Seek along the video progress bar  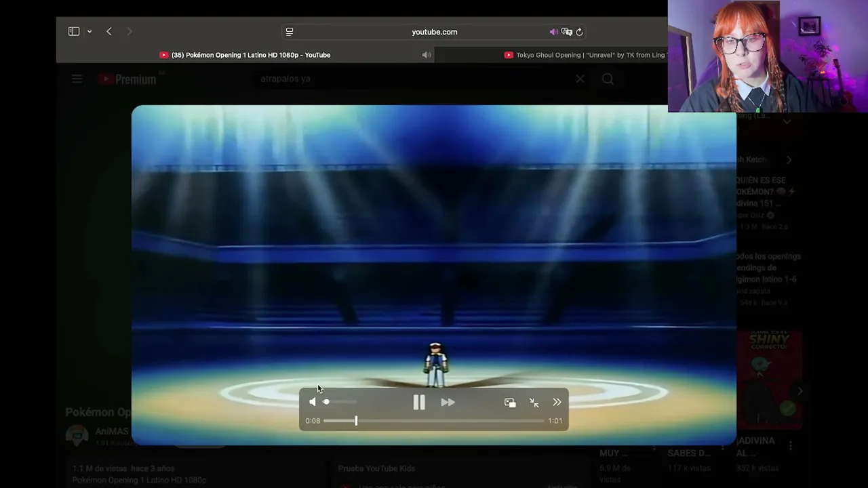434,421
